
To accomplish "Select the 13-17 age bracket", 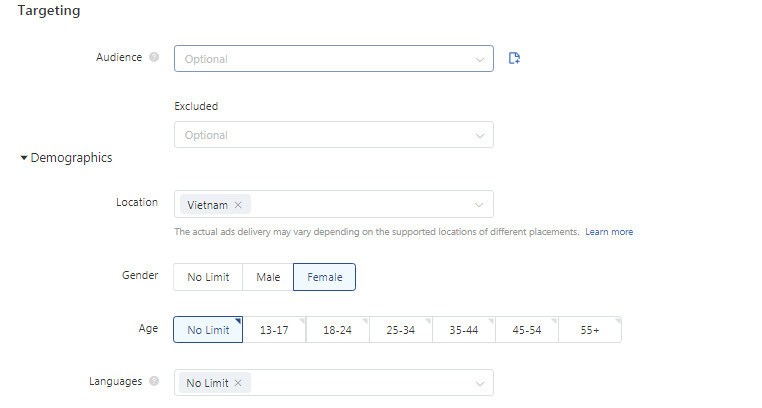I will 274,330.
